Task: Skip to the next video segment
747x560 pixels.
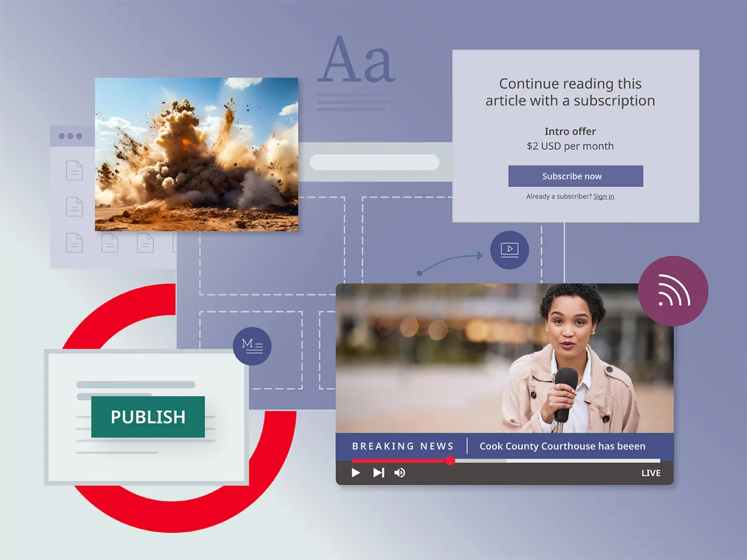Action: point(378,472)
